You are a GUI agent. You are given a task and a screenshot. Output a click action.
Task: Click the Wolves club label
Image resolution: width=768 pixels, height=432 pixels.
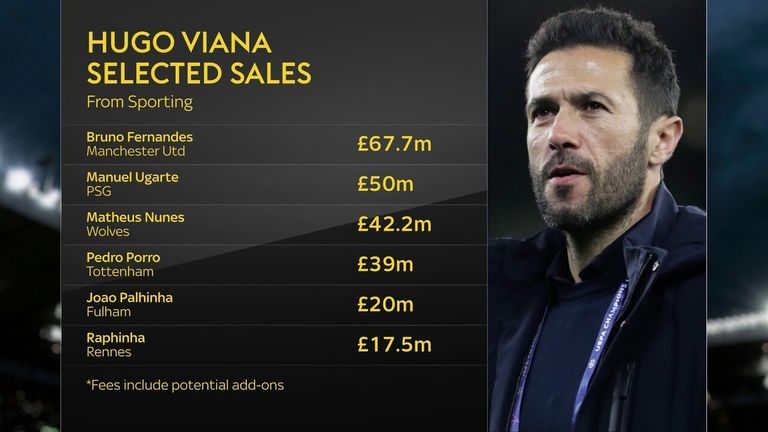pos(107,231)
